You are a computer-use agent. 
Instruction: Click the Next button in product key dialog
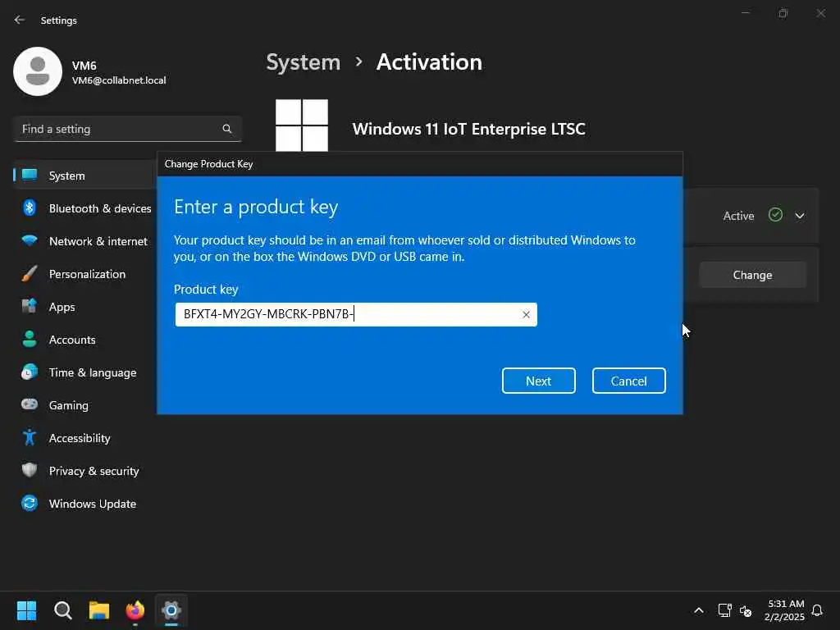pyautogui.click(x=538, y=381)
